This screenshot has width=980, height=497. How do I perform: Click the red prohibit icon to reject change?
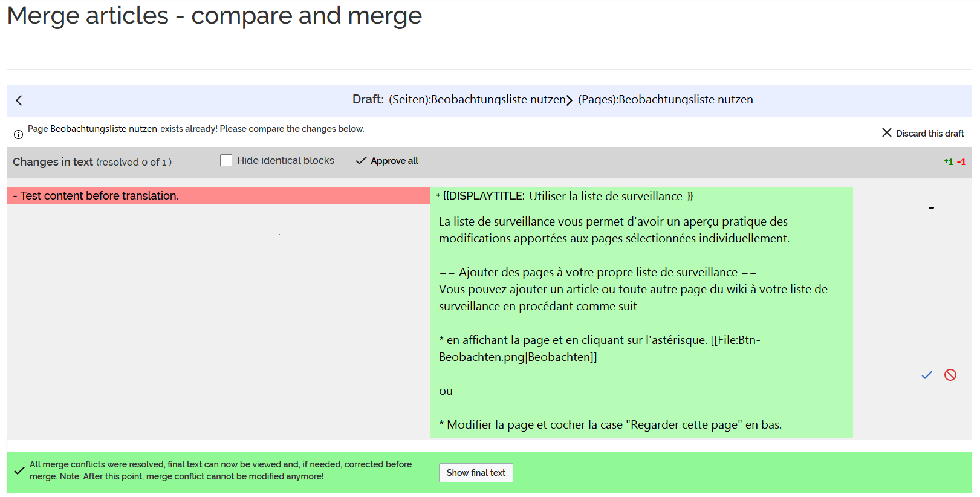[950, 375]
